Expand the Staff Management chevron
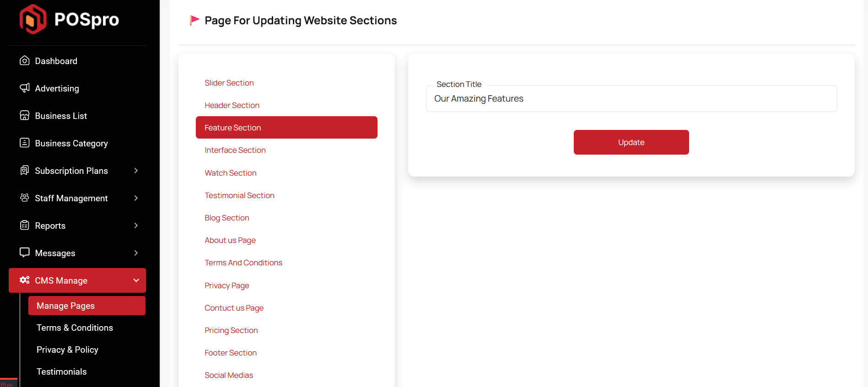The height and width of the screenshot is (387, 868). click(x=136, y=198)
